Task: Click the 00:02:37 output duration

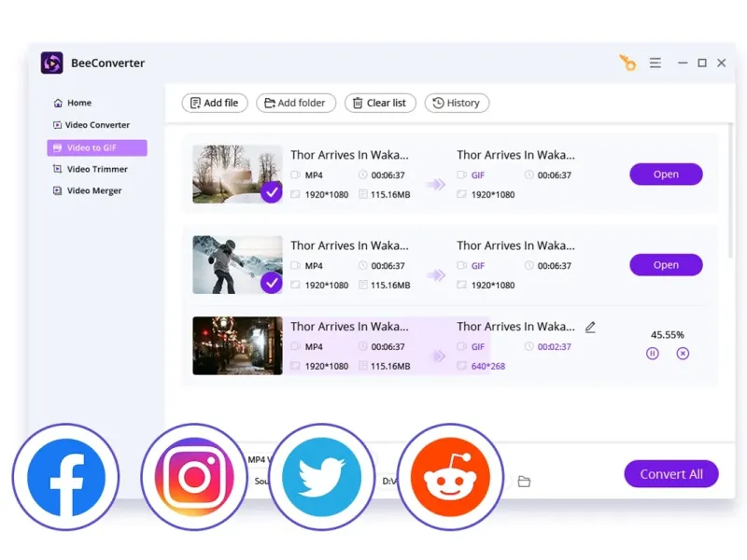Action: (x=555, y=346)
